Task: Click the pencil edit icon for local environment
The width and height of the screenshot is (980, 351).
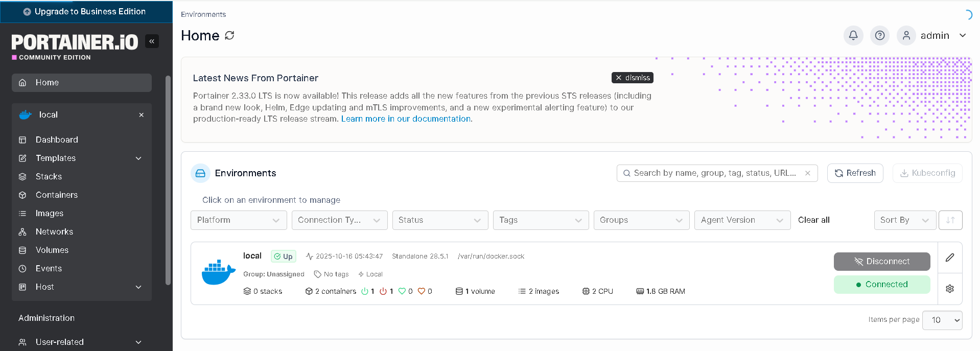Action: tap(950, 258)
